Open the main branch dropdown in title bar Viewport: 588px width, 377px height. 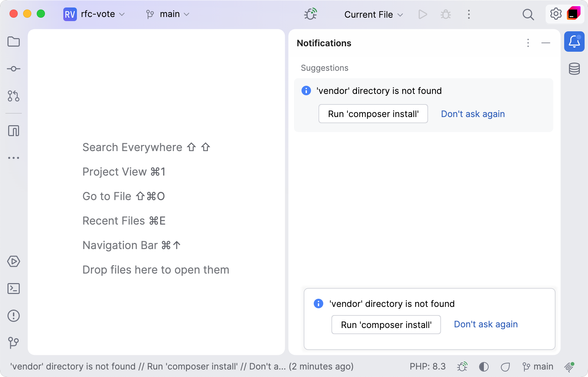click(168, 14)
